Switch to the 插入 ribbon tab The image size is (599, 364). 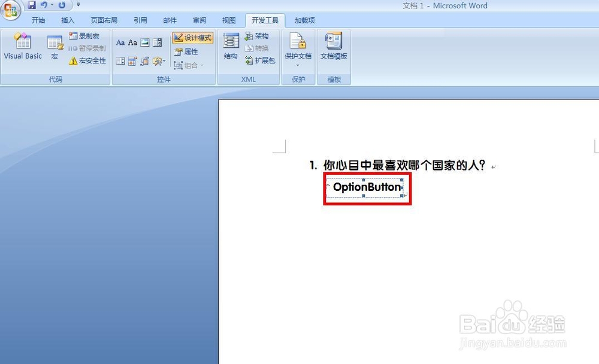coord(68,20)
